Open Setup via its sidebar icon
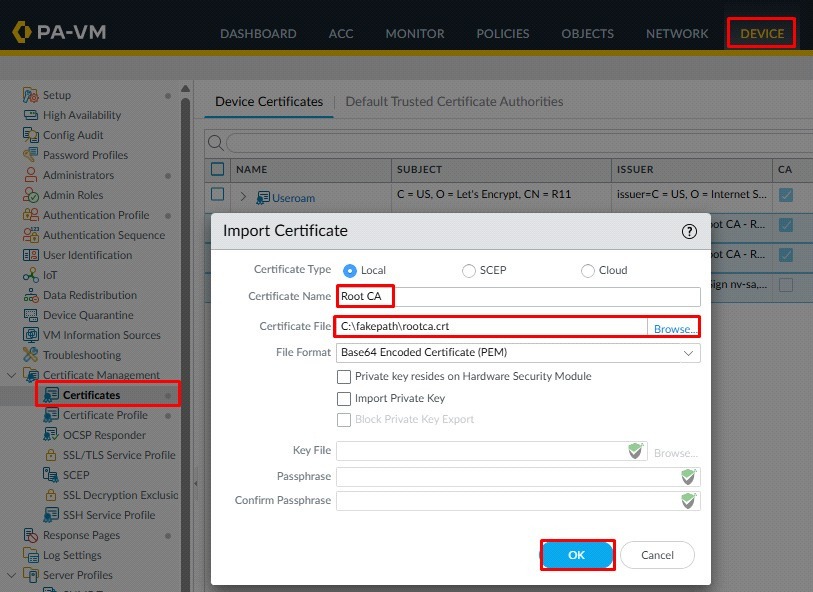The height and width of the screenshot is (592, 813). [x=31, y=95]
